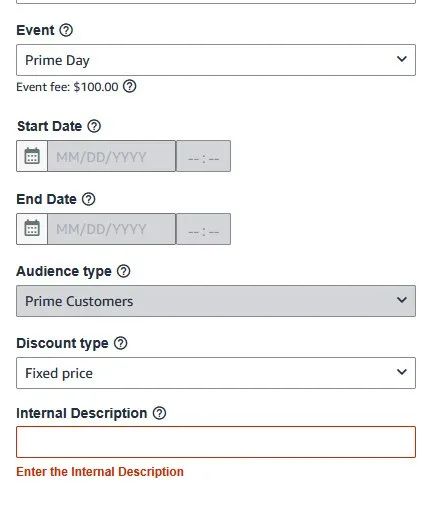This screenshot has height=507, width=439.
Task: Click the Start Date time field
Action: click(x=203, y=156)
